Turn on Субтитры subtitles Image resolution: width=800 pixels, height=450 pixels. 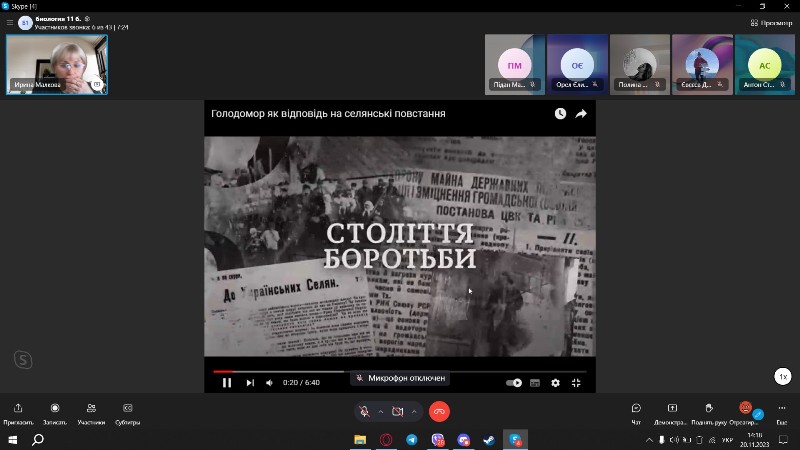click(128, 414)
